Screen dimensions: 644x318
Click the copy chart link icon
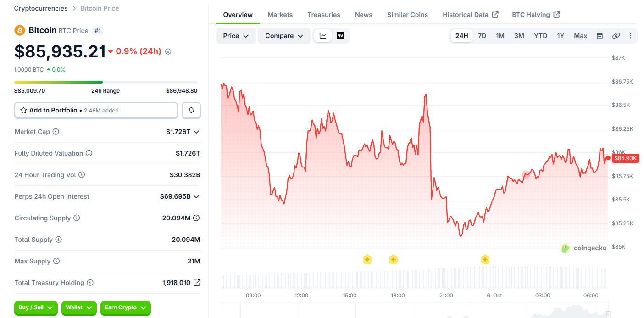tap(616, 36)
